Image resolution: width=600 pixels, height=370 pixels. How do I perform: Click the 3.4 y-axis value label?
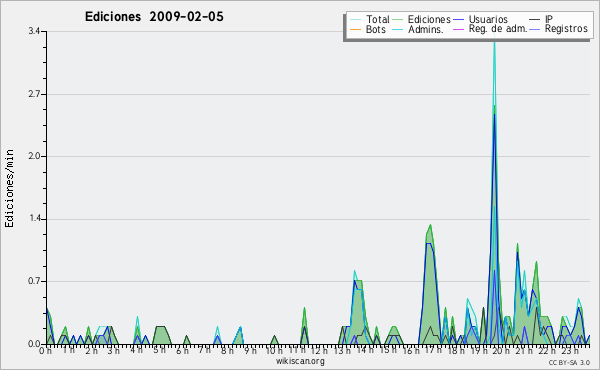(x=34, y=31)
